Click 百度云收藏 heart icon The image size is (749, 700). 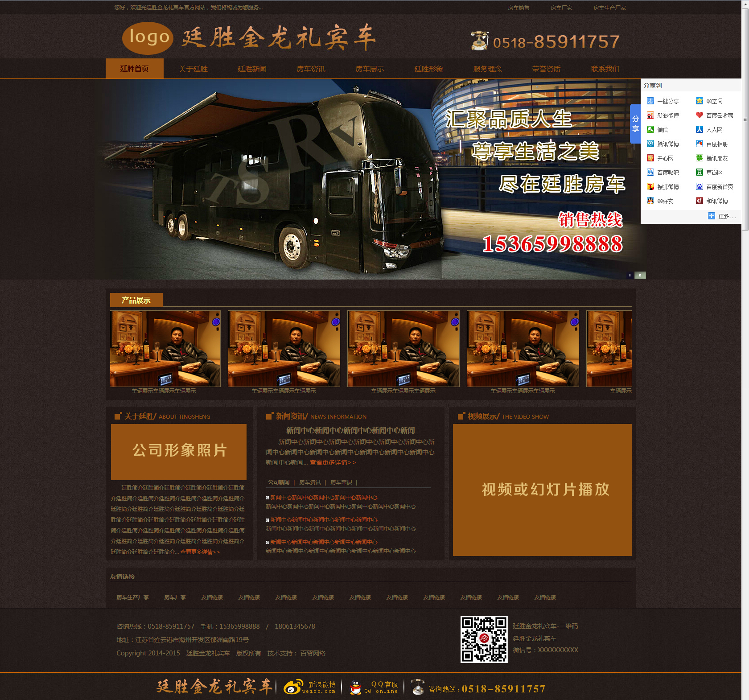pos(700,115)
